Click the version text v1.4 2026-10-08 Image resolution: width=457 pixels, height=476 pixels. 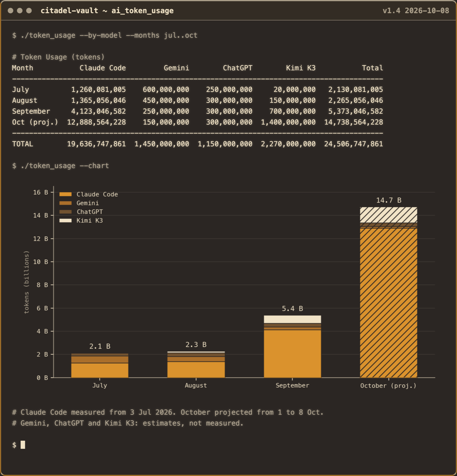(416, 11)
